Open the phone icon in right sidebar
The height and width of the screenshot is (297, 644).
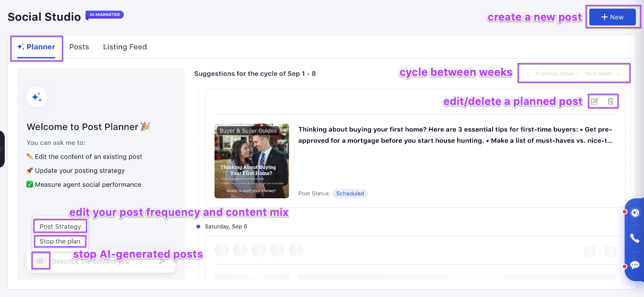point(634,239)
